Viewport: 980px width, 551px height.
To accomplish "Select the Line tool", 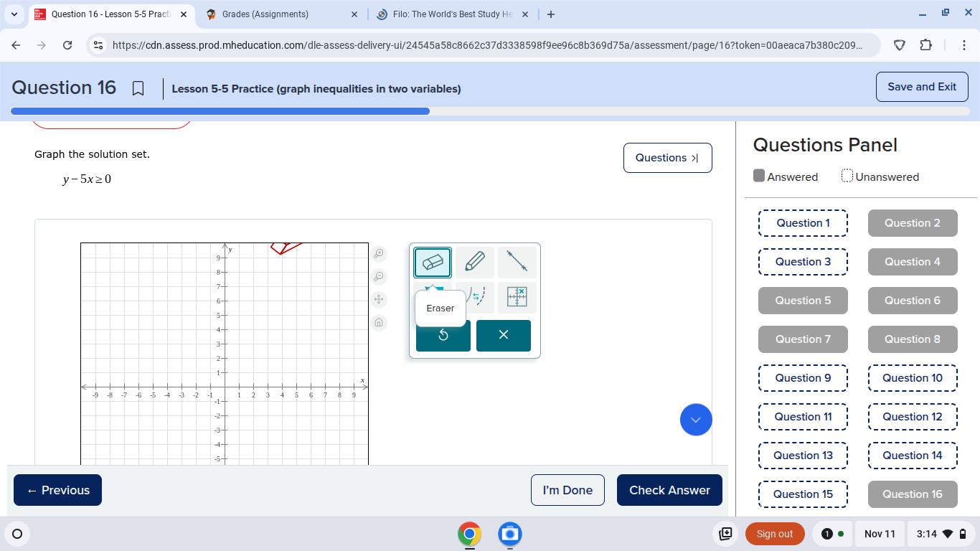I will coord(517,263).
